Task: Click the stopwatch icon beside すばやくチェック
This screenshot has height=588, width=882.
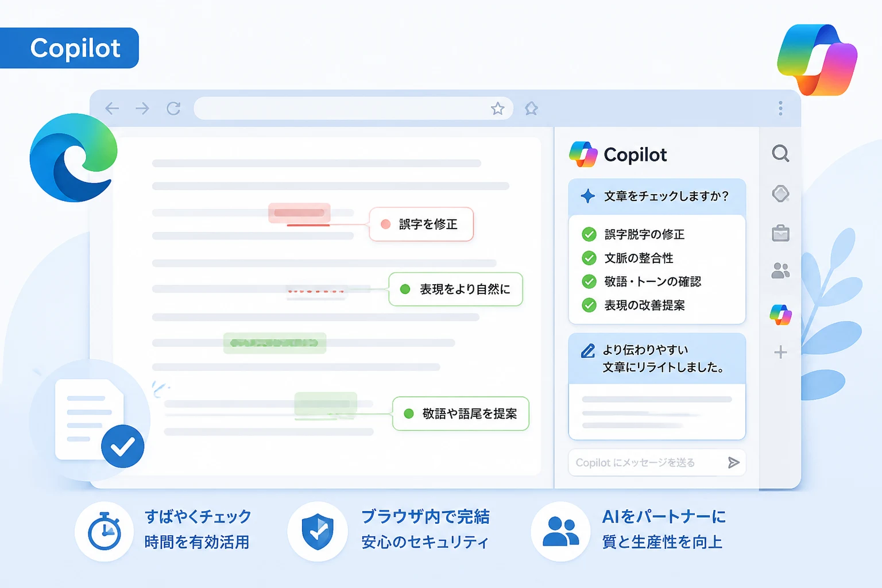Action: coord(105,532)
